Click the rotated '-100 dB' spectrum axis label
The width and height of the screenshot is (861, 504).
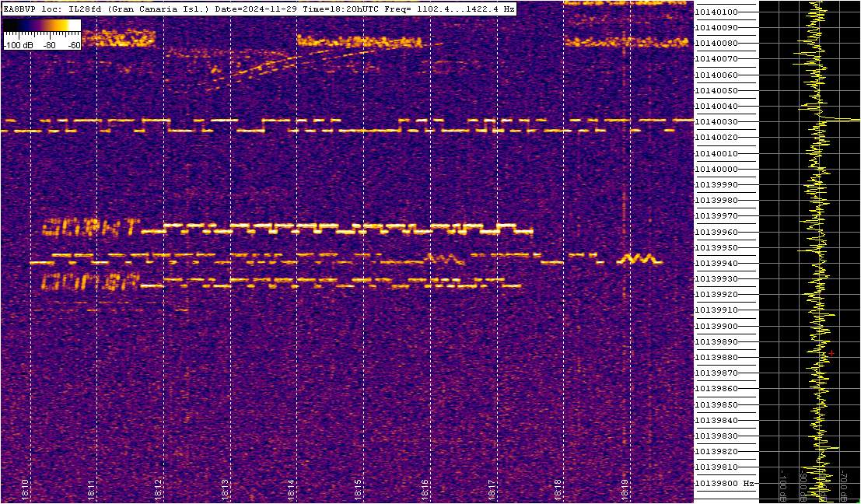pyautogui.click(x=783, y=485)
